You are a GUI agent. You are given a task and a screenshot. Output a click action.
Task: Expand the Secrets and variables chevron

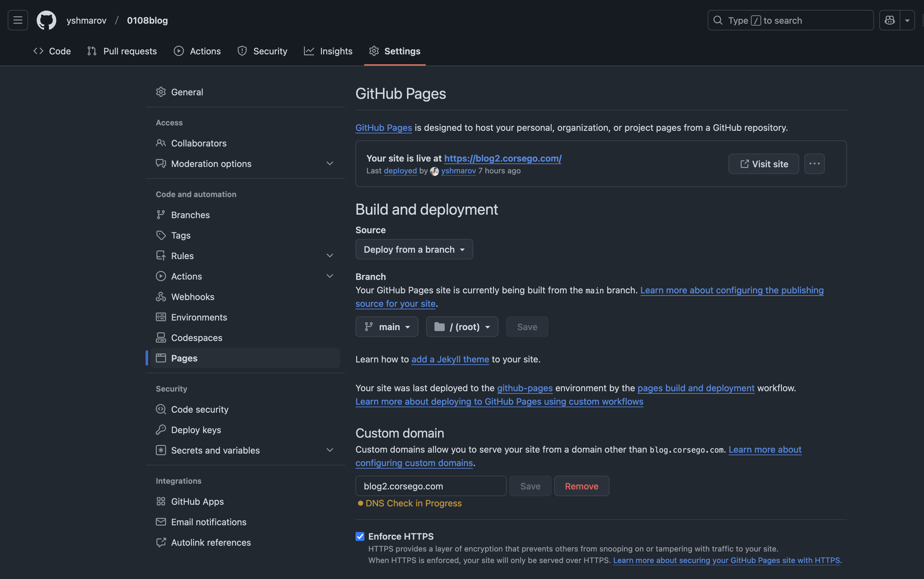point(330,450)
